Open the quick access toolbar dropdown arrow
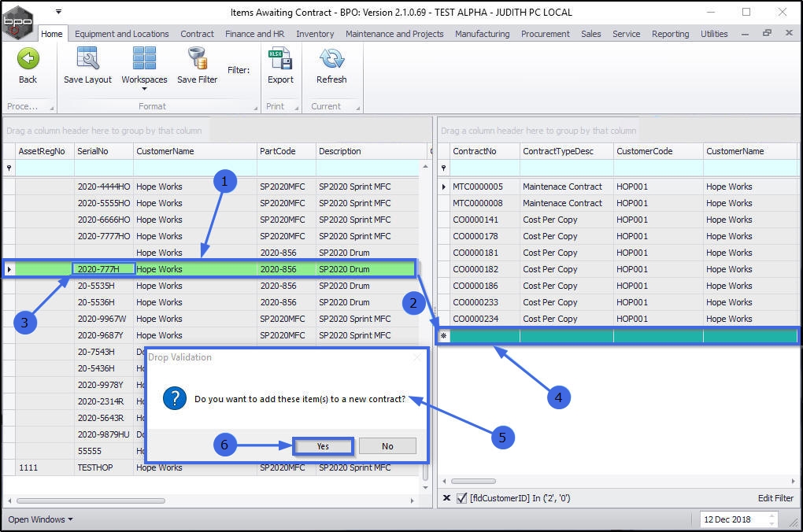The height and width of the screenshot is (532, 803). [x=58, y=13]
